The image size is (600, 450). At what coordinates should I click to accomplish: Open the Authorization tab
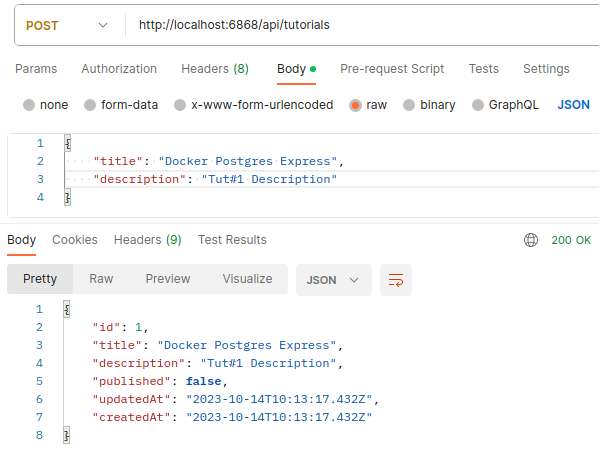(119, 69)
